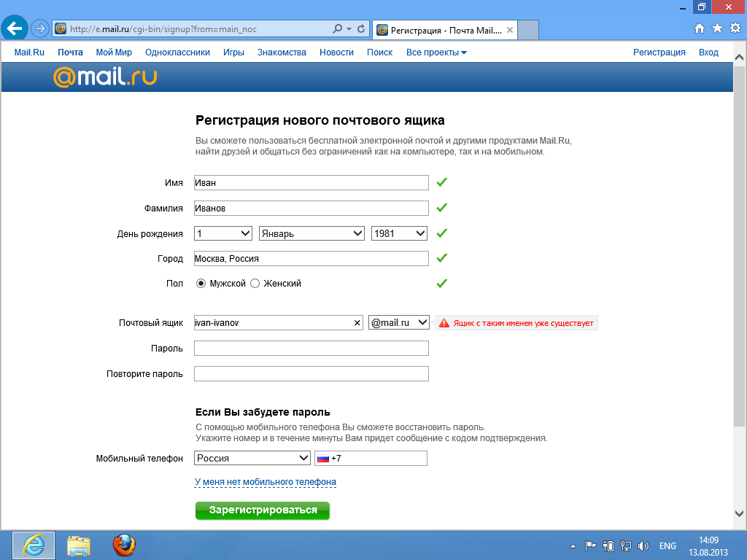
Task: Open the network tray icon
Action: tap(625, 545)
